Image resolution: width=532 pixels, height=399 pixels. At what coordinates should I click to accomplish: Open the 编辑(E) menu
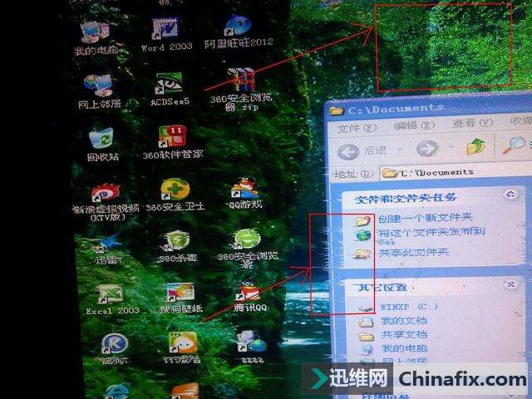pos(414,126)
